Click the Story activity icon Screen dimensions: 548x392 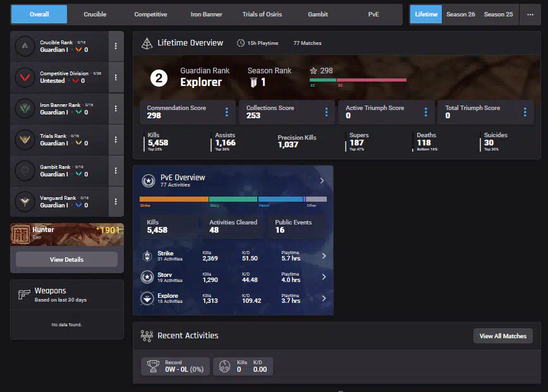click(147, 277)
